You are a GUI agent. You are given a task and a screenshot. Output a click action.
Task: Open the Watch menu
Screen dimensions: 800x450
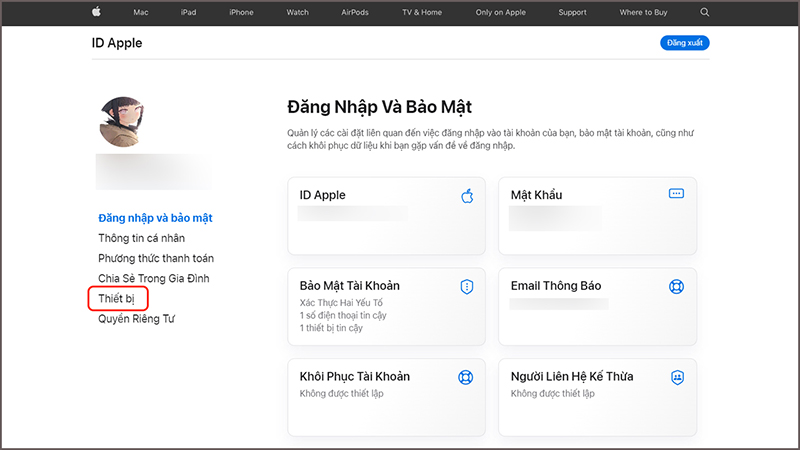297,12
